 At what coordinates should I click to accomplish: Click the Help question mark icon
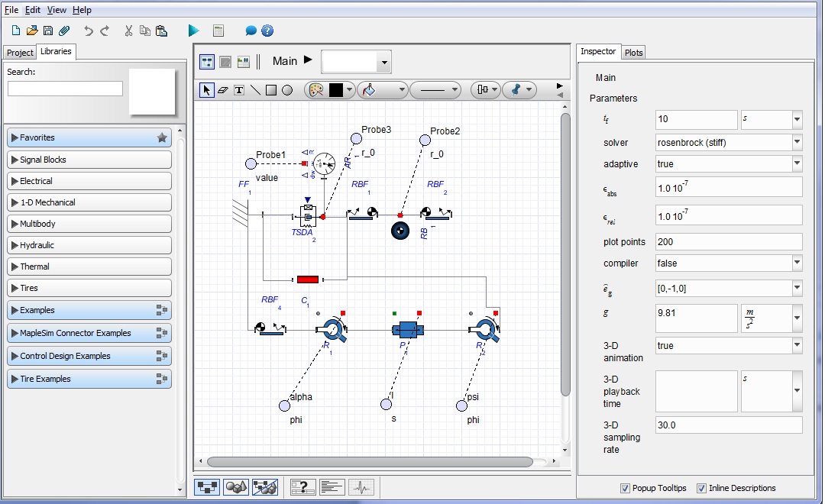pyautogui.click(x=267, y=31)
